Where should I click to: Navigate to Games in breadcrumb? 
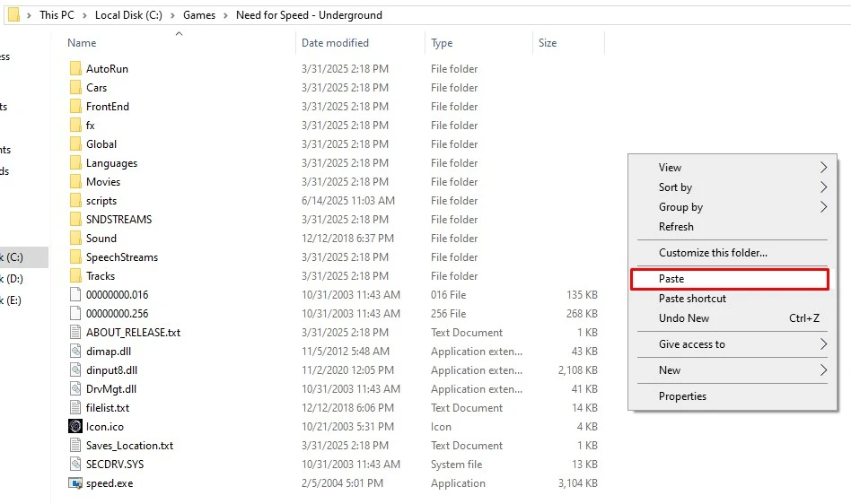click(x=199, y=15)
